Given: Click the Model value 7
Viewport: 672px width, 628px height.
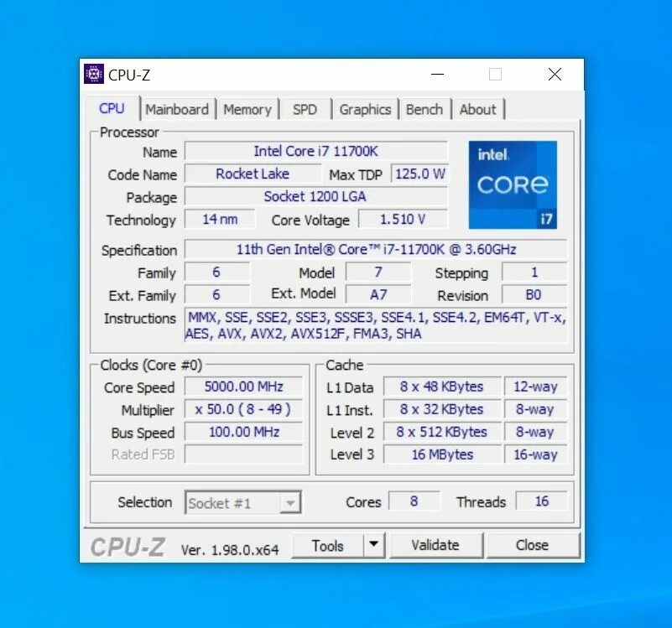Looking at the screenshot, I should pyautogui.click(x=378, y=272).
